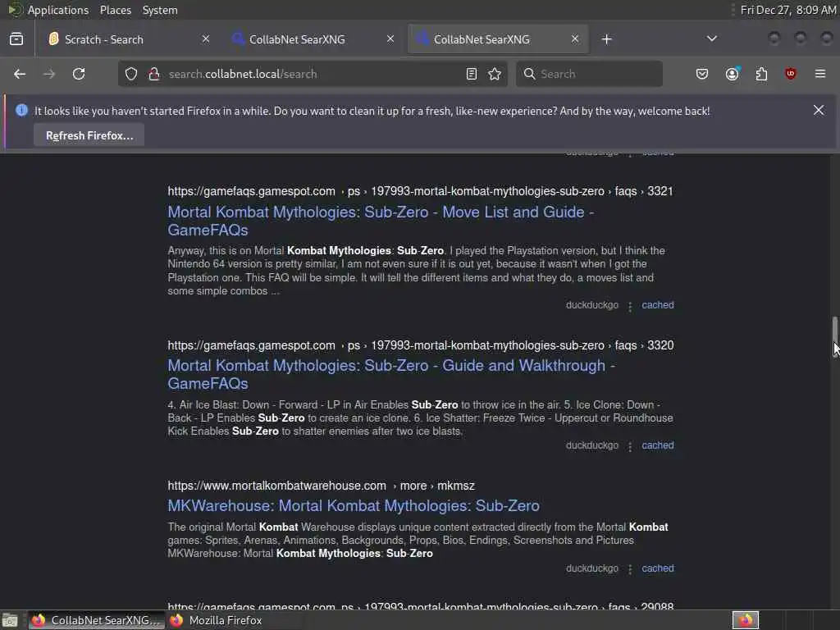The width and height of the screenshot is (840, 630).
Task: Toggle reader view icon
Action: (x=472, y=74)
